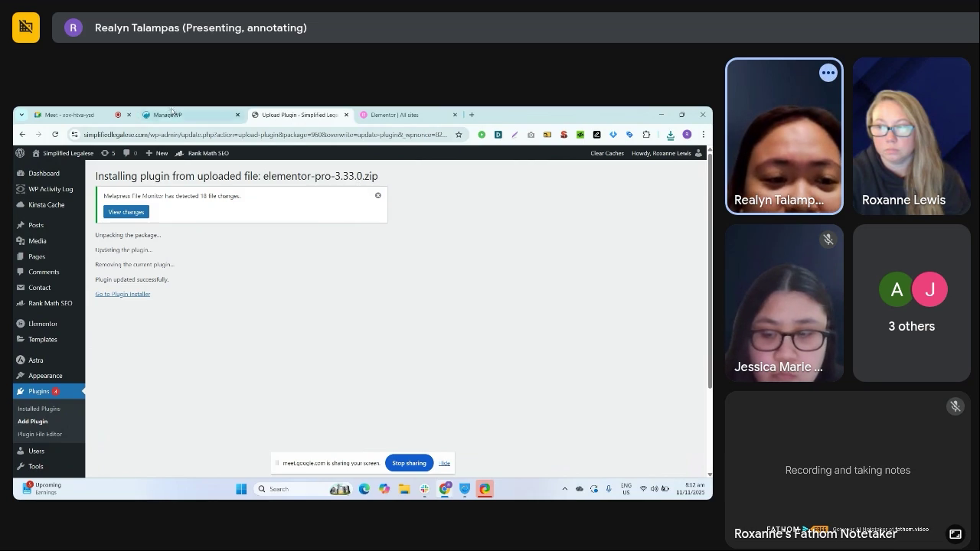The image size is (980, 551).
Task: Open Installed Plugins submenu
Action: (39, 409)
